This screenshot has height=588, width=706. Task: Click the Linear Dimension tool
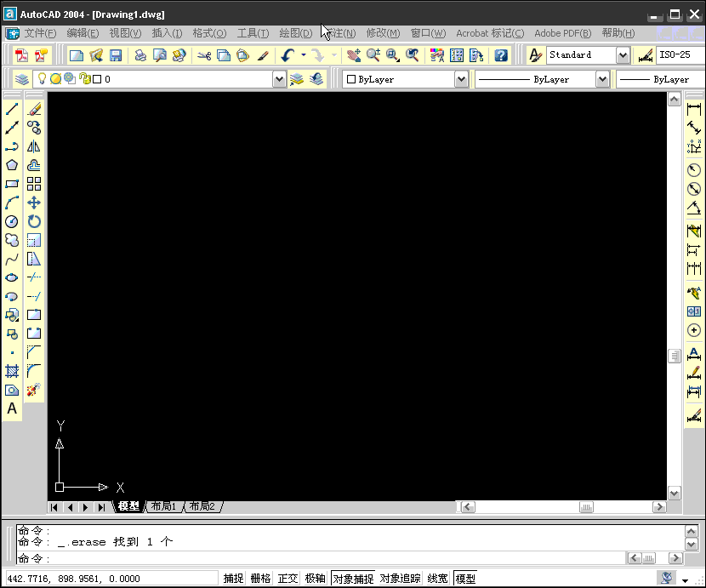click(694, 109)
